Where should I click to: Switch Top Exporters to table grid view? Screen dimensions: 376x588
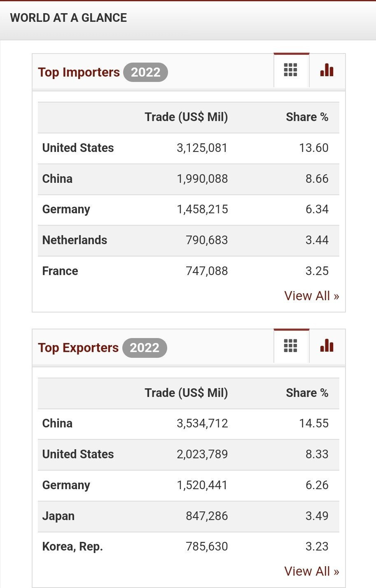(x=291, y=346)
